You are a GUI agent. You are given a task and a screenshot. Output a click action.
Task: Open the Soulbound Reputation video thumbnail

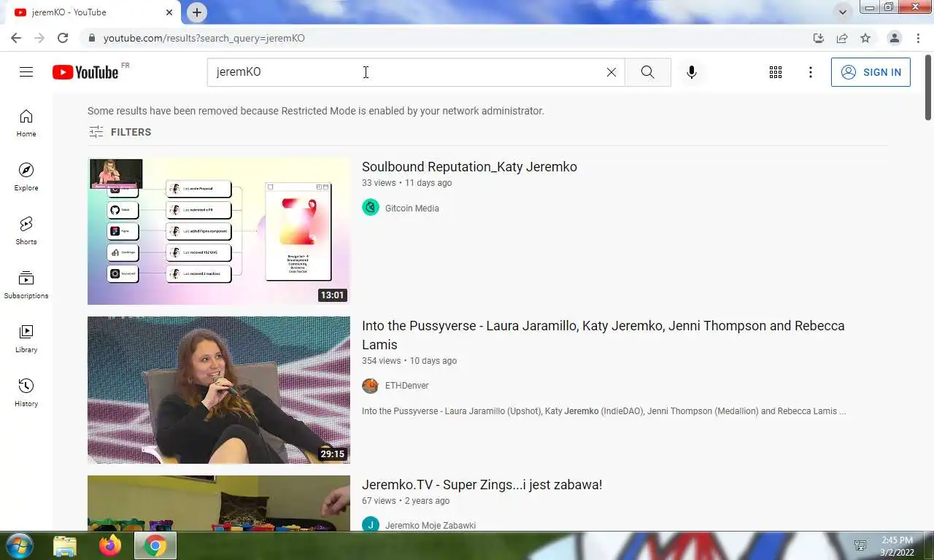(x=219, y=231)
